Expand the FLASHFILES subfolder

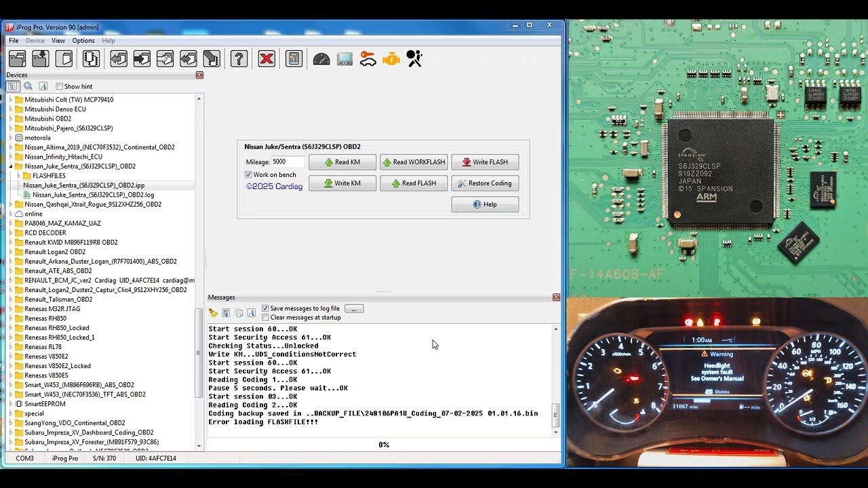point(18,176)
